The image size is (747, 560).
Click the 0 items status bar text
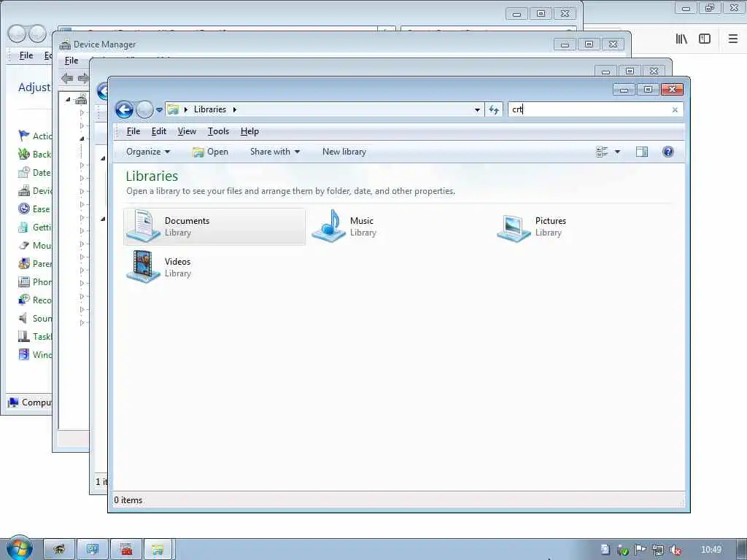[x=128, y=500]
